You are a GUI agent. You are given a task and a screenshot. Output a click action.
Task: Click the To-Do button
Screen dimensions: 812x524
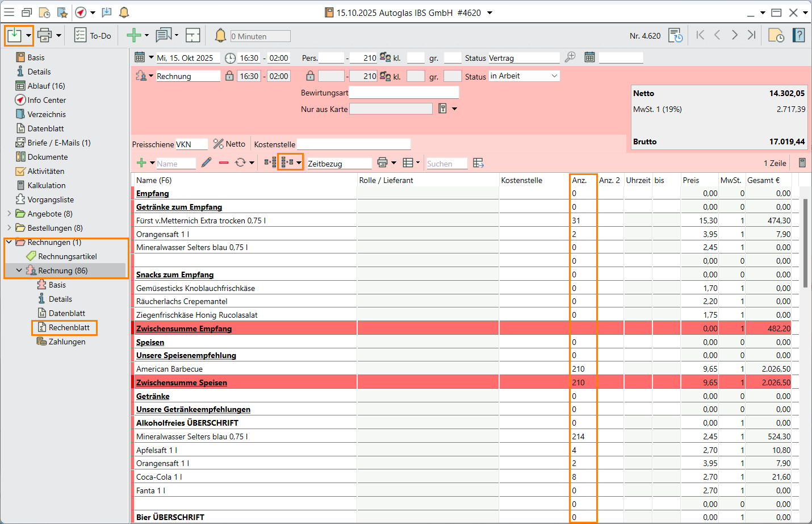click(93, 36)
